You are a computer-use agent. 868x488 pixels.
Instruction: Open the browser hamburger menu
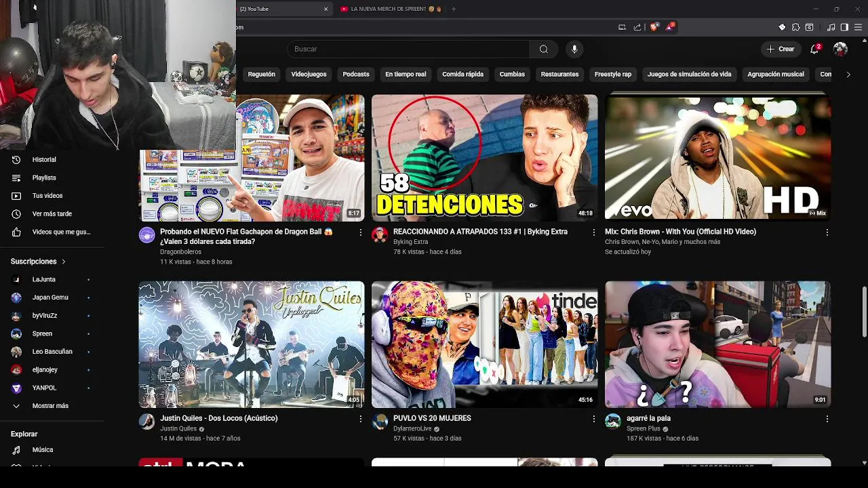point(858,27)
